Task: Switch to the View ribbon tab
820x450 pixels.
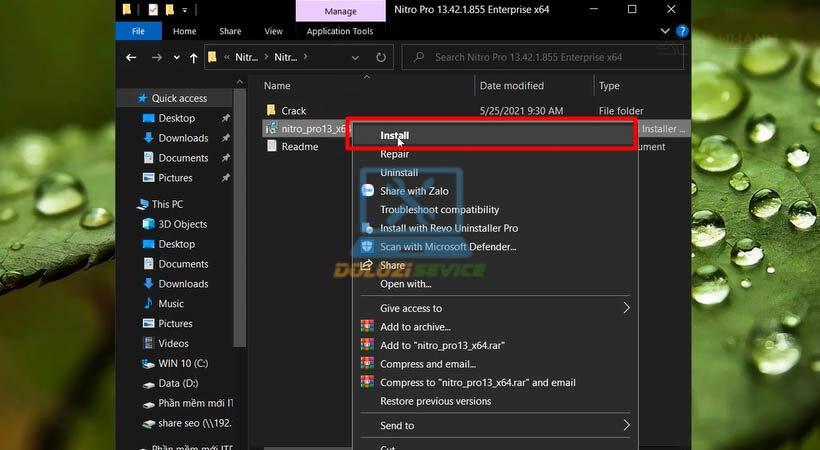Action: coord(273,31)
